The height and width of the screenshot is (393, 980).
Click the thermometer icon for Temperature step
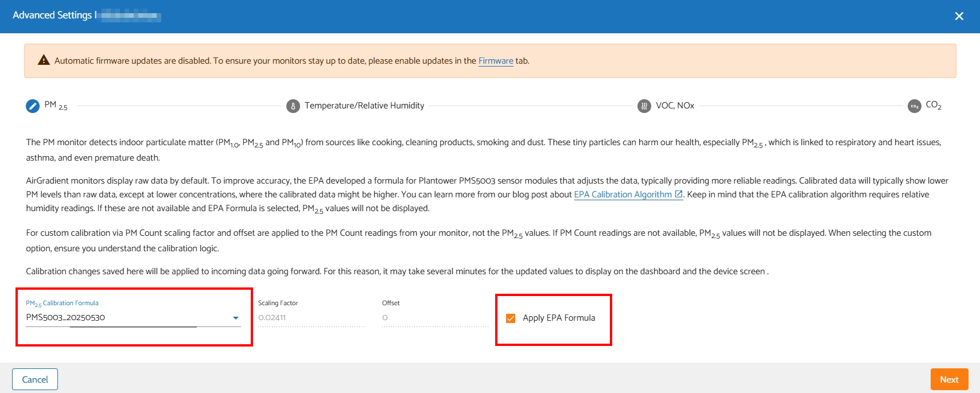[x=293, y=106]
